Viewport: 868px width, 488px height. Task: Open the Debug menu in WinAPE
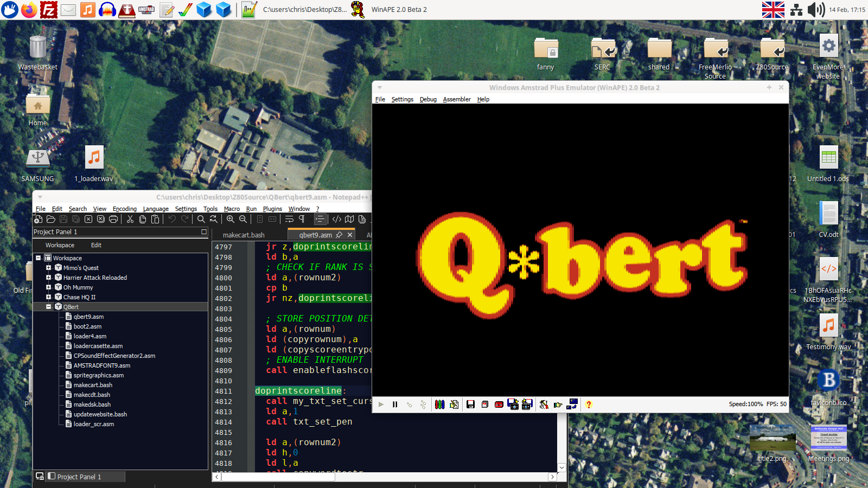pos(428,99)
